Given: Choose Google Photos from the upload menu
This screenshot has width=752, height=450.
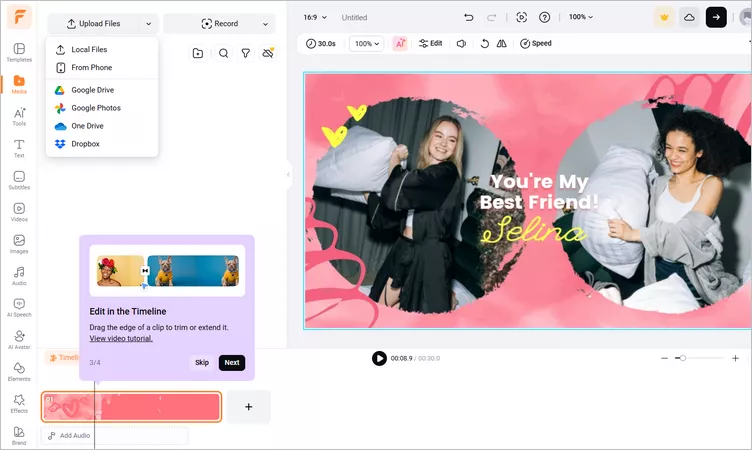Looking at the screenshot, I should click(x=102, y=108).
